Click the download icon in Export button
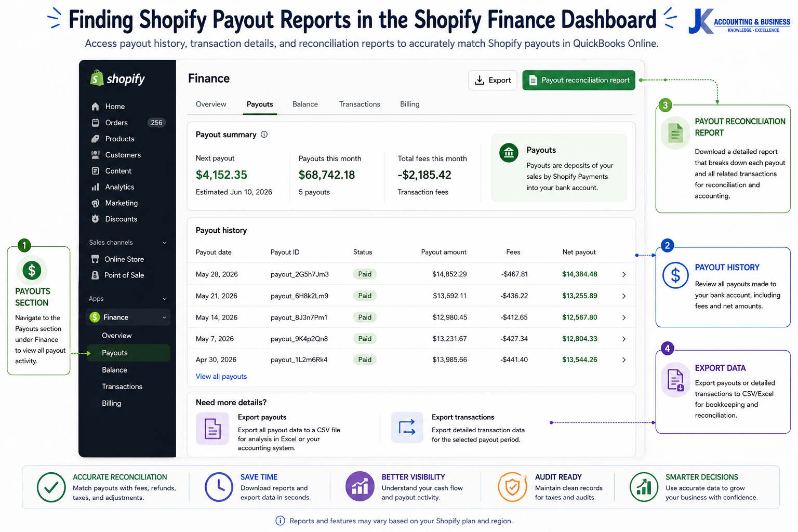The height and width of the screenshot is (532, 798). (x=480, y=80)
